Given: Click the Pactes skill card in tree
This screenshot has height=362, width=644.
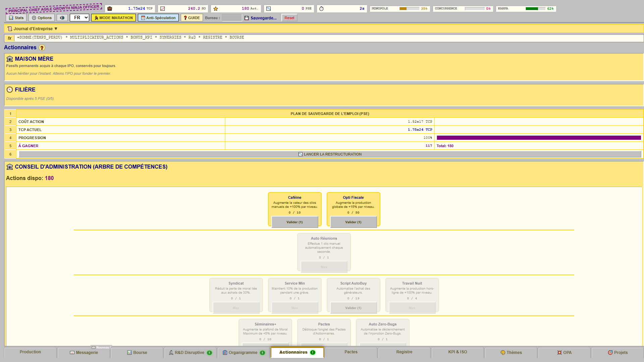Looking at the screenshot, I should coord(324,332).
